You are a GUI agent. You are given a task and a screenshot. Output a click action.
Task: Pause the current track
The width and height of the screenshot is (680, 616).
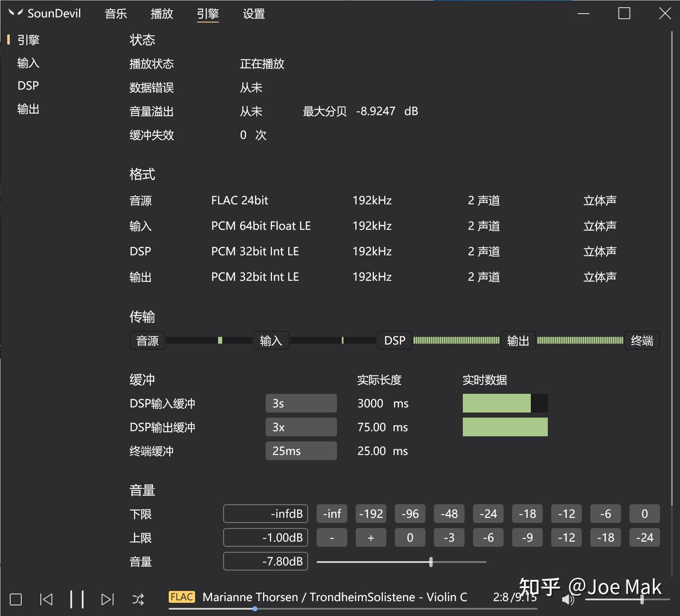tap(77, 599)
